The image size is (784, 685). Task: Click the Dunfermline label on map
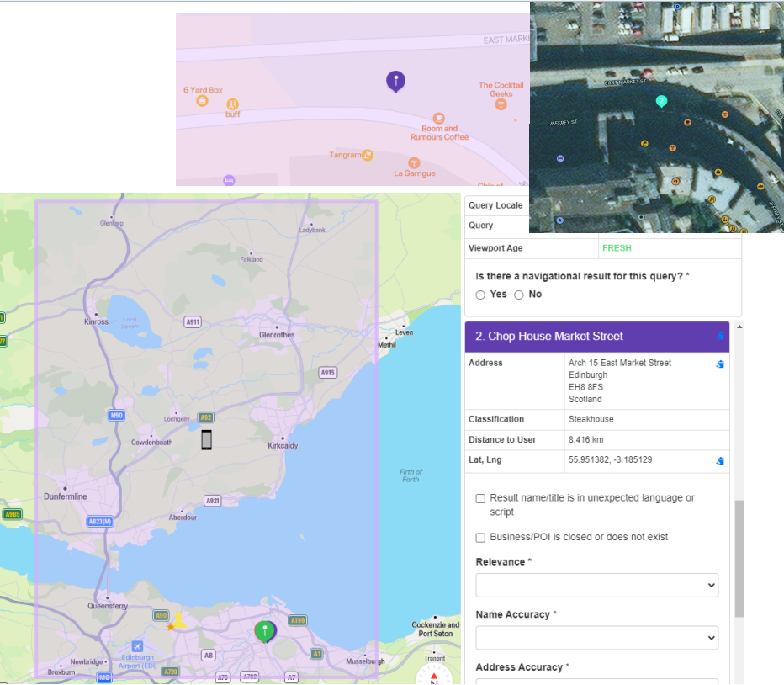(65, 496)
